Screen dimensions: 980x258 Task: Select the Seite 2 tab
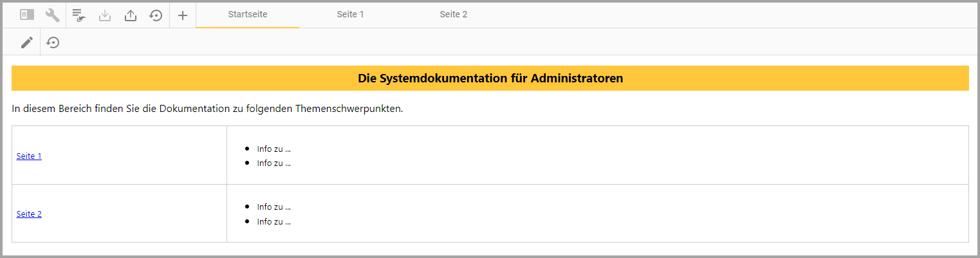tap(454, 14)
